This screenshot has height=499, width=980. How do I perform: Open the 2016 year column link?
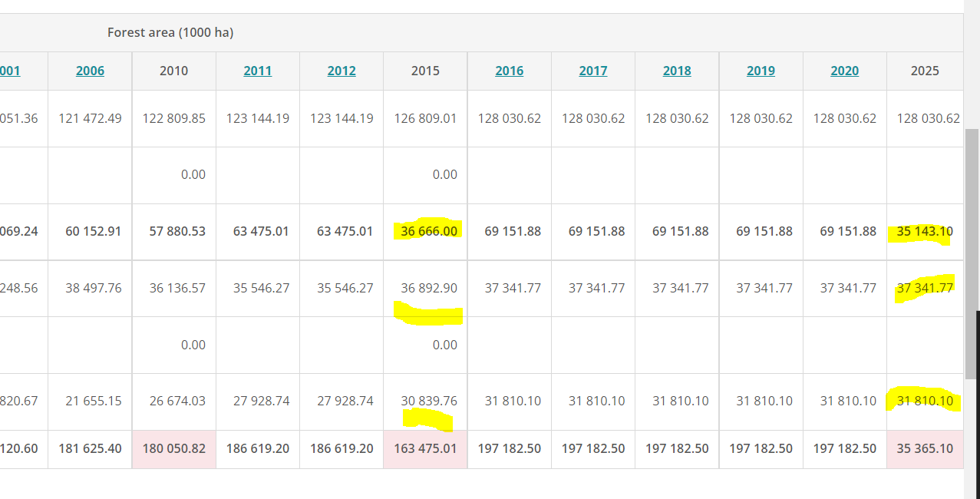coord(509,71)
